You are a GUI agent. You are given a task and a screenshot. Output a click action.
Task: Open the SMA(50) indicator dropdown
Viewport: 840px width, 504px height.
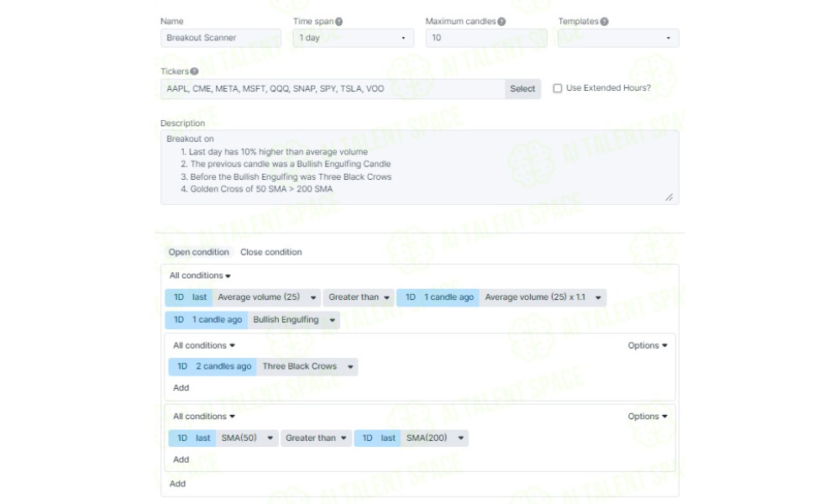click(x=246, y=438)
